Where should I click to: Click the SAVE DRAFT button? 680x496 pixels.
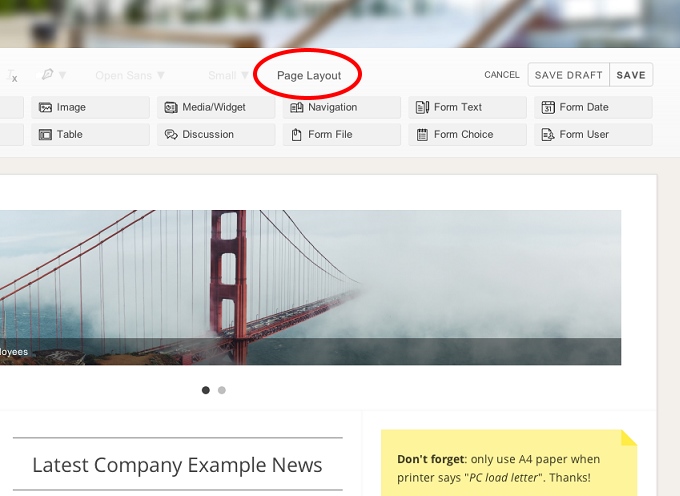tap(569, 75)
